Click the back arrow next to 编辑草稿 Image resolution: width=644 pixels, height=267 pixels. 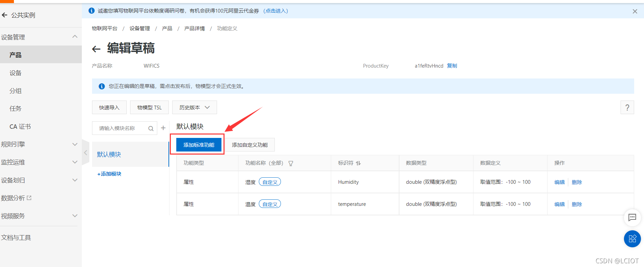tap(96, 49)
